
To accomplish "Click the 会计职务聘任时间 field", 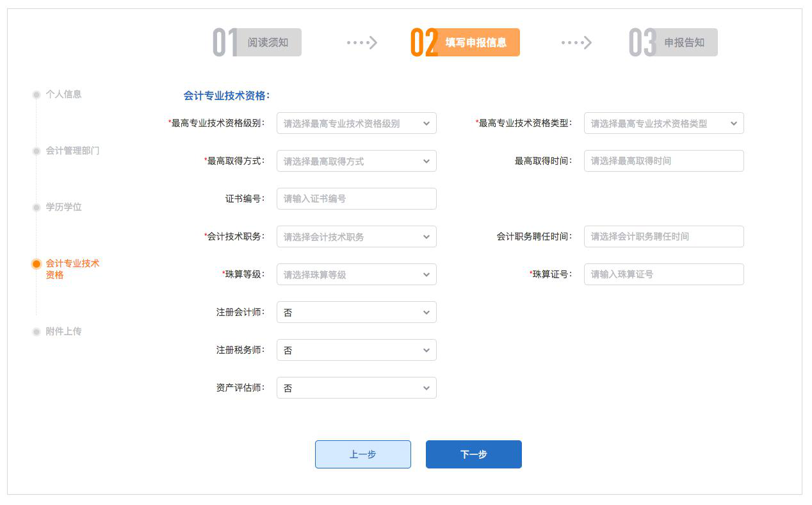I will tap(663, 236).
